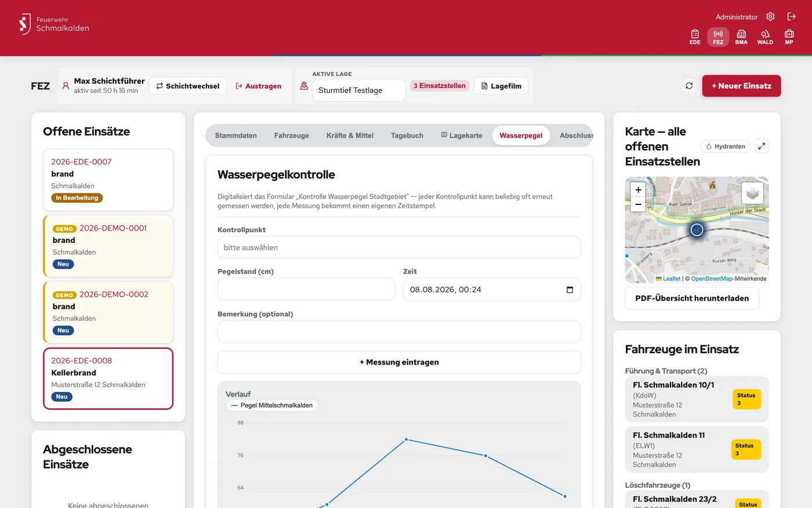Download the PDF-Übersicht

coord(692,298)
